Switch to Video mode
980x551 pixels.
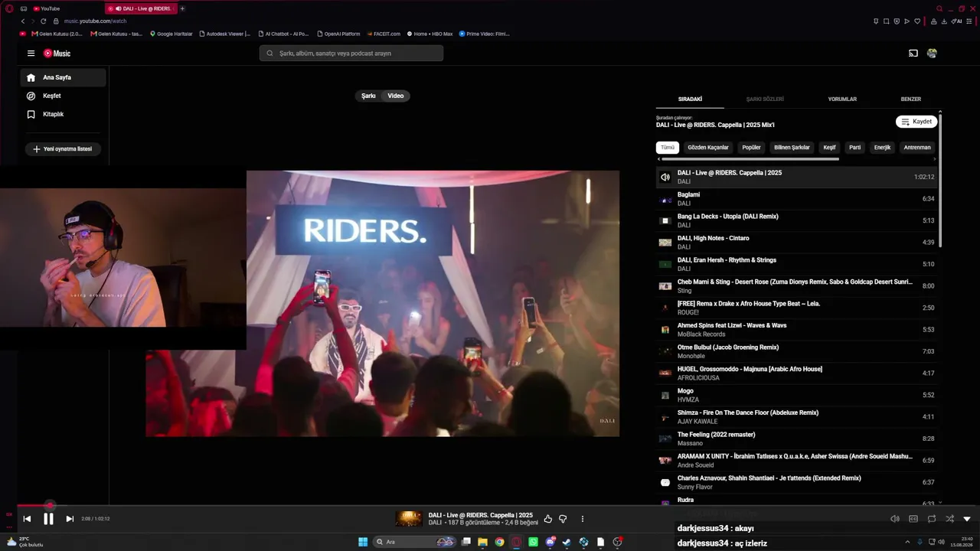click(x=396, y=96)
